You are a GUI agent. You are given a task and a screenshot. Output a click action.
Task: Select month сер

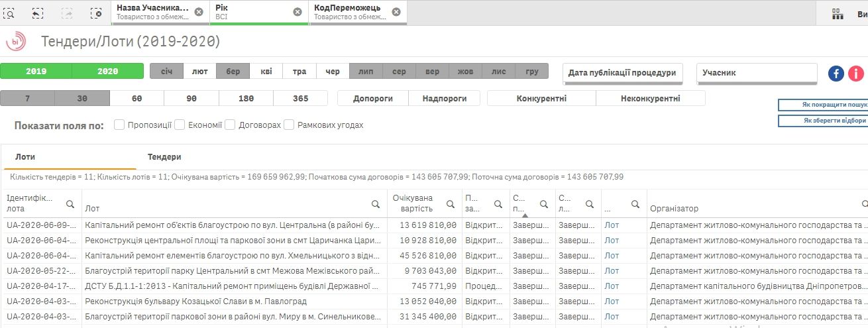[399, 71]
